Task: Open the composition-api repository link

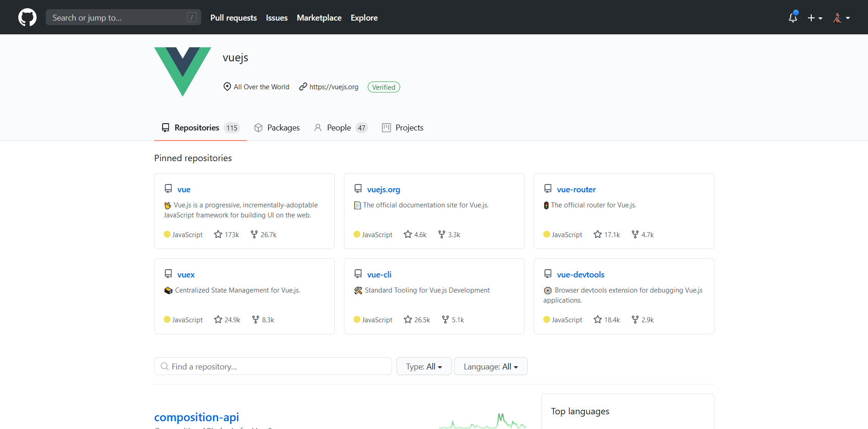Action: coord(197,417)
